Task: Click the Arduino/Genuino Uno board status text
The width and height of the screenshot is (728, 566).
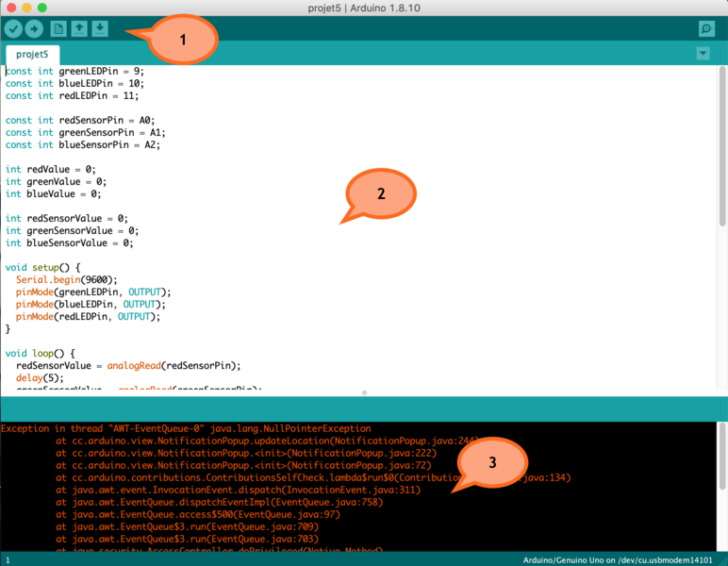Action: click(621, 559)
